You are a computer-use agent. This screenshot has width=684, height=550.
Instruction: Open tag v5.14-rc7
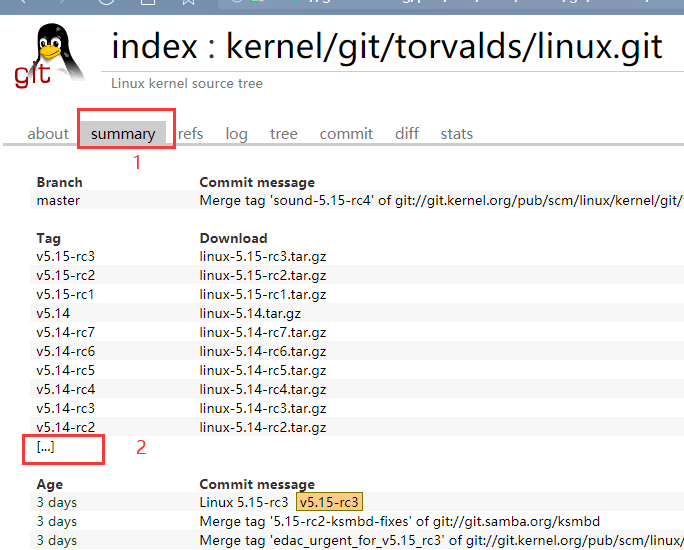(x=65, y=333)
